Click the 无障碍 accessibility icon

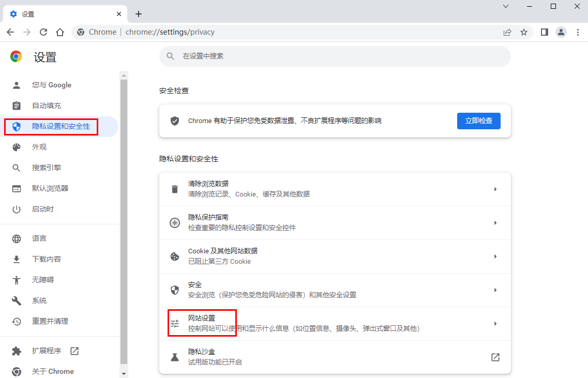click(x=17, y=279)
